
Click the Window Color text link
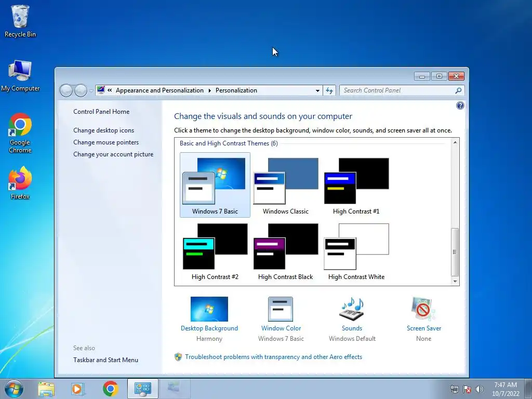(x=281, y=328)
